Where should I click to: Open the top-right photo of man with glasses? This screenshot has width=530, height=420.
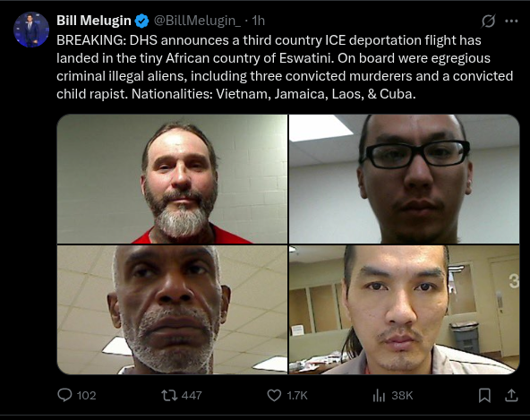(x=404, y=179)
